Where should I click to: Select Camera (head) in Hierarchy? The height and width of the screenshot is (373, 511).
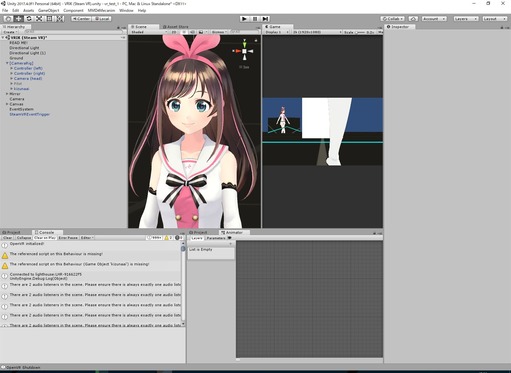[28, 78]
